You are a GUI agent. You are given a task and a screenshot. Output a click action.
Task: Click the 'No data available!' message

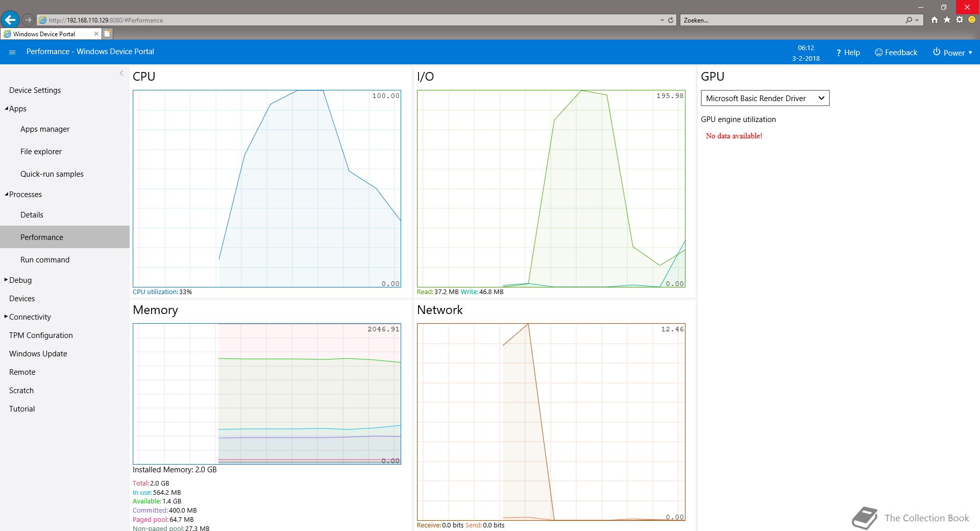734,136
